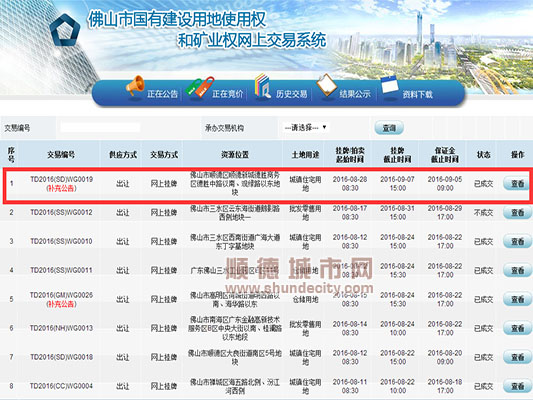Click the 挂牌/拍卖起始时间 column header
Screen dimensions: 533x400
(x=350, y=155)
